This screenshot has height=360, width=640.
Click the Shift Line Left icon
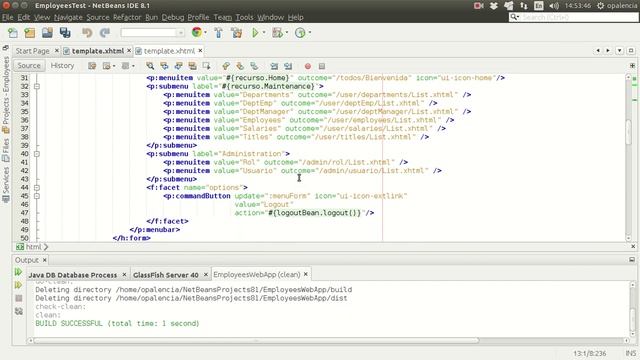coord(274,66)
